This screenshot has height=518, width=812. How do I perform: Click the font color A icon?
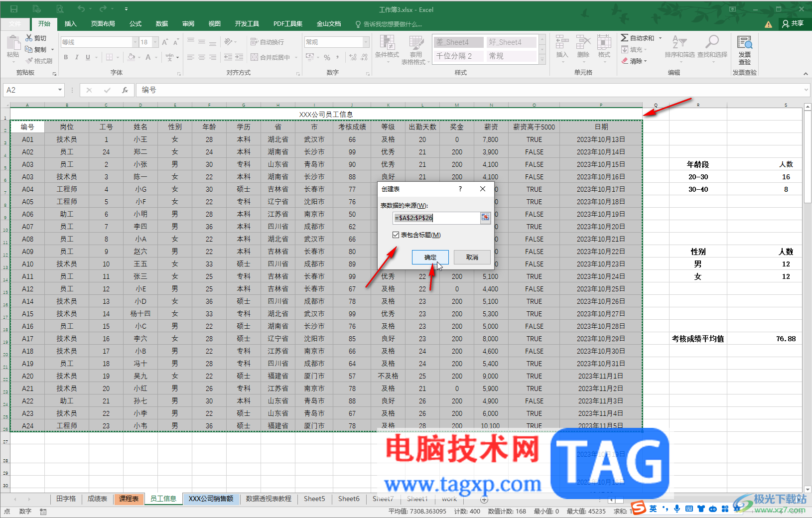tap(148, 57)
